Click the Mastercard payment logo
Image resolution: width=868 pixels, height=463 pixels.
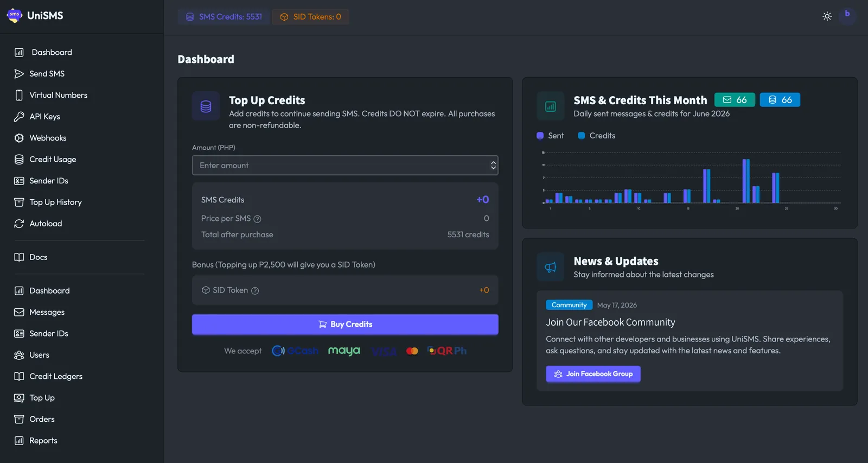(x=412, y=351)
